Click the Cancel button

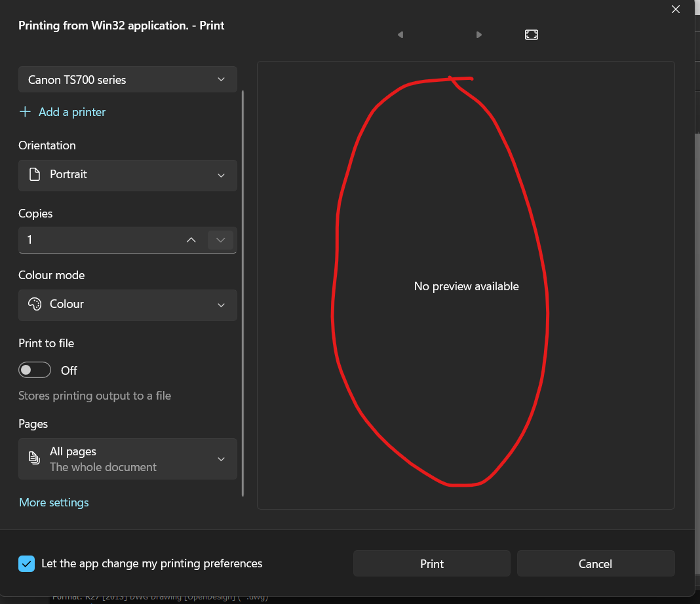pyautogui.click(x=595, y=563)
